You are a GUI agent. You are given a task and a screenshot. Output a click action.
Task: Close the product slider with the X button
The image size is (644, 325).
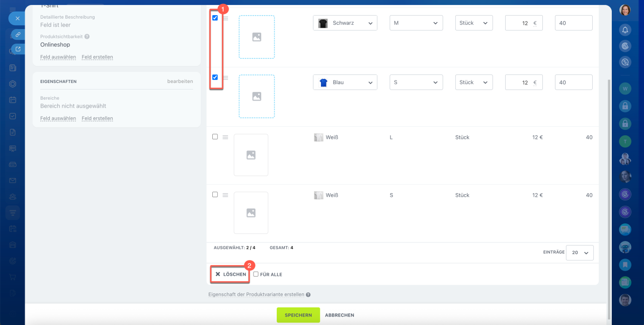click(17, 19)
